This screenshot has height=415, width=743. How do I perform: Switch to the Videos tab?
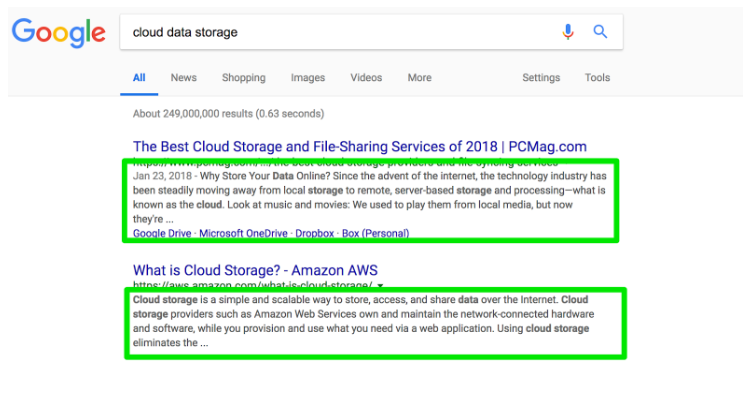pyautogui.click(x=366, y=78)
